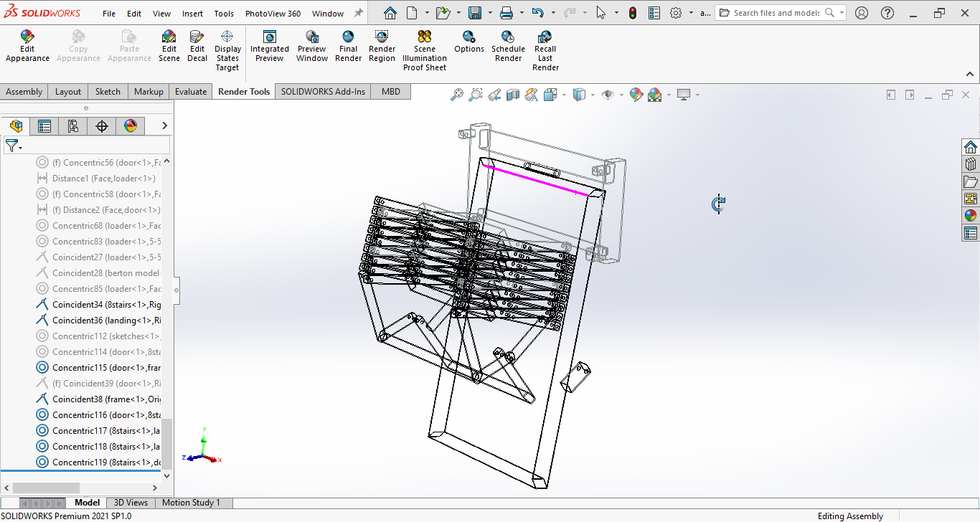Open File Explorer task pane

971,181
